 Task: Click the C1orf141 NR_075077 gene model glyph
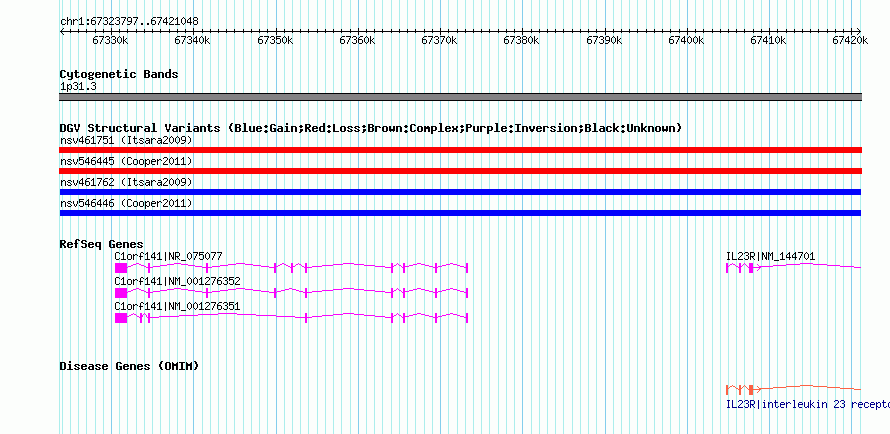291,268
